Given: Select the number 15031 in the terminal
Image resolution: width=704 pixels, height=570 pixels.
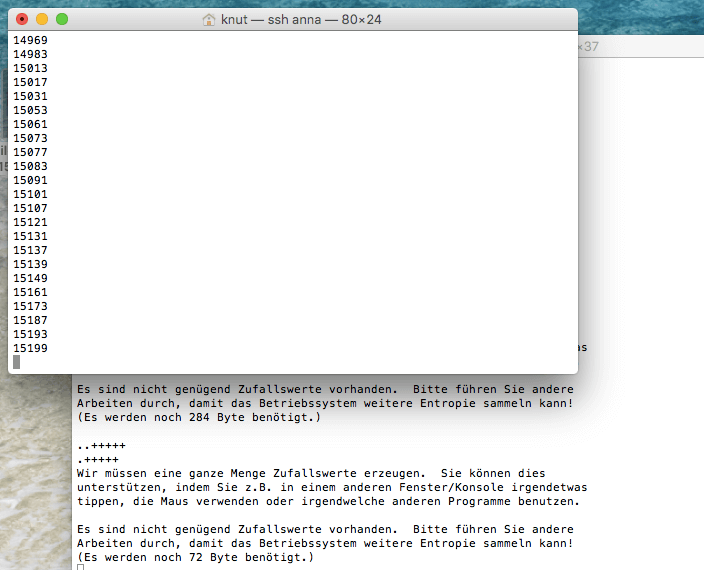Looking at the screenshot, I should coord(30,96).
